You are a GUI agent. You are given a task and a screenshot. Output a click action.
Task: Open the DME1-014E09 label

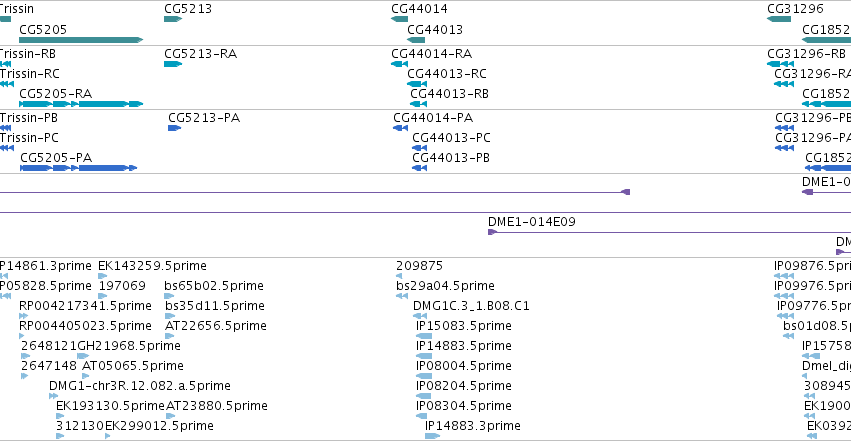pos(532,221)
